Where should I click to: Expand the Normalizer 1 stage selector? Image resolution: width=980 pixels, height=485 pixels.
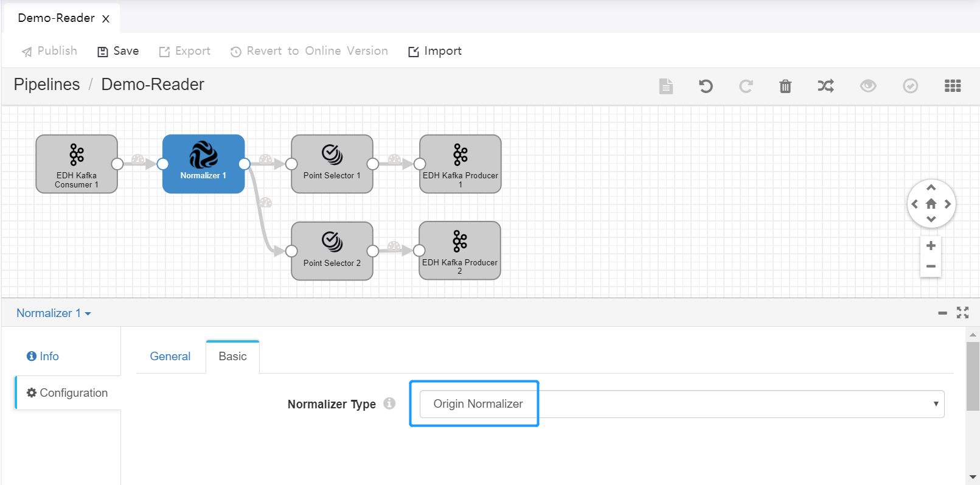(x=54, y=313)
